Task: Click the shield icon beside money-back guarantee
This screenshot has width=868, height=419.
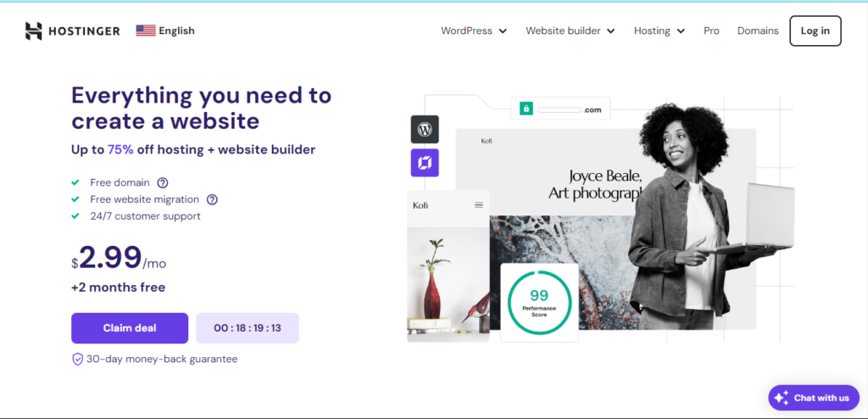Action: 77,359
